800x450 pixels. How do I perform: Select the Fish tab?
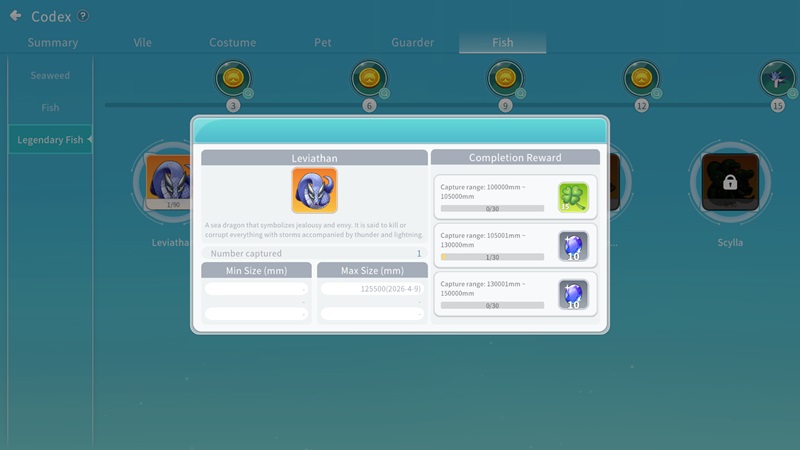click(503, 42)
